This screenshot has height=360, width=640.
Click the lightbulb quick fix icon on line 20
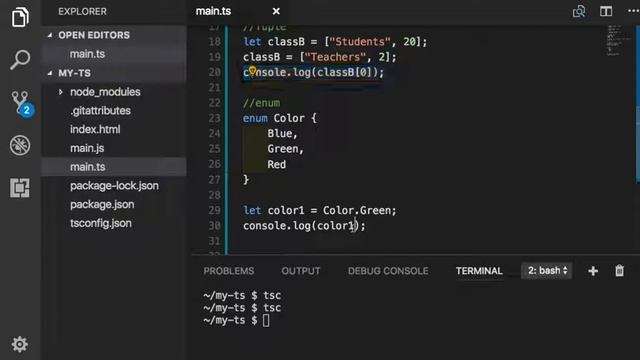[252, 72]
